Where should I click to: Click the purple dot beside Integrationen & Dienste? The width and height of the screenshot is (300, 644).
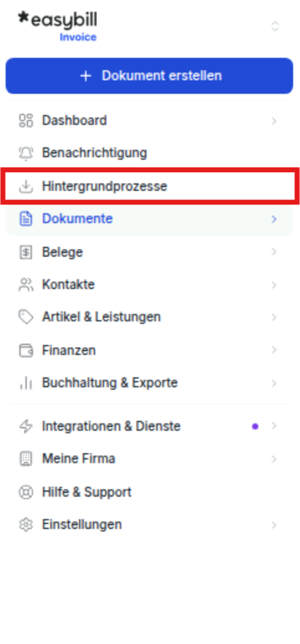(255, 426)
